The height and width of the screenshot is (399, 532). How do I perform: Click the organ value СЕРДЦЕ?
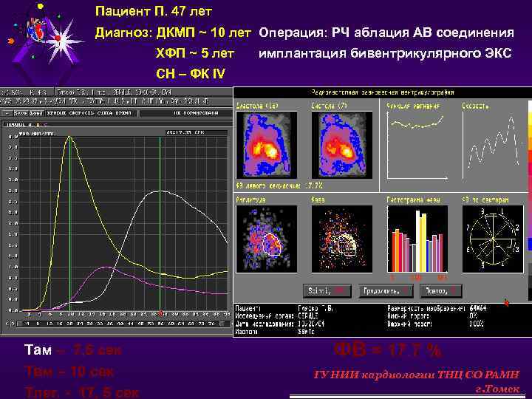coord(307,316)
